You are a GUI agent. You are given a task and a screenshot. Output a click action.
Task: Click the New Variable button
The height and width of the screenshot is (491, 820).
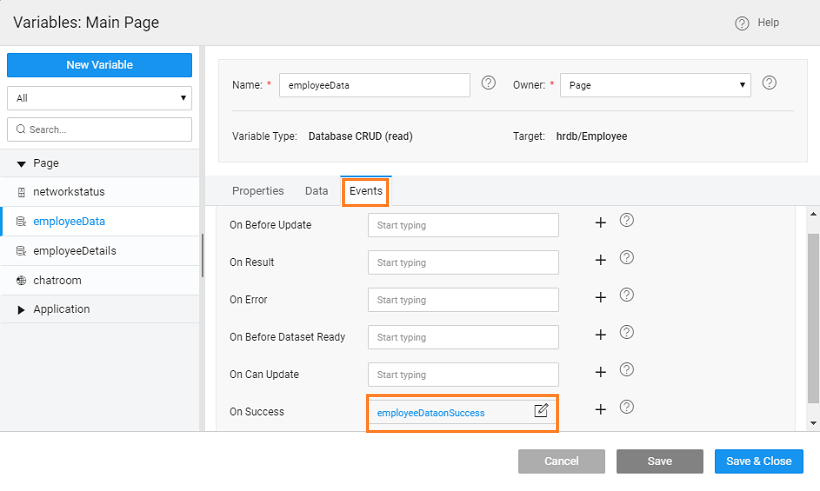tap(99, 65)
